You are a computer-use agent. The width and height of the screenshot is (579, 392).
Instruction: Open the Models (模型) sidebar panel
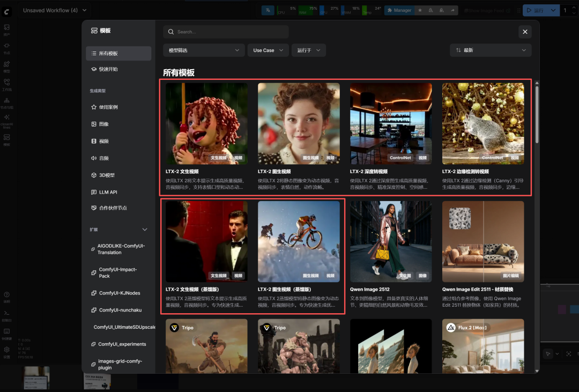pos(6,66)
